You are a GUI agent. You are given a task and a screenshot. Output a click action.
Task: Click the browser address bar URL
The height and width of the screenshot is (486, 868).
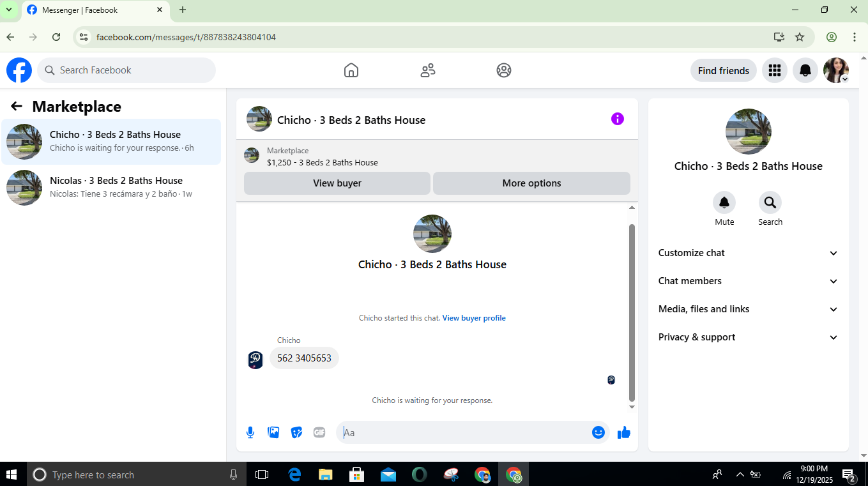click(x=186, y=37)
